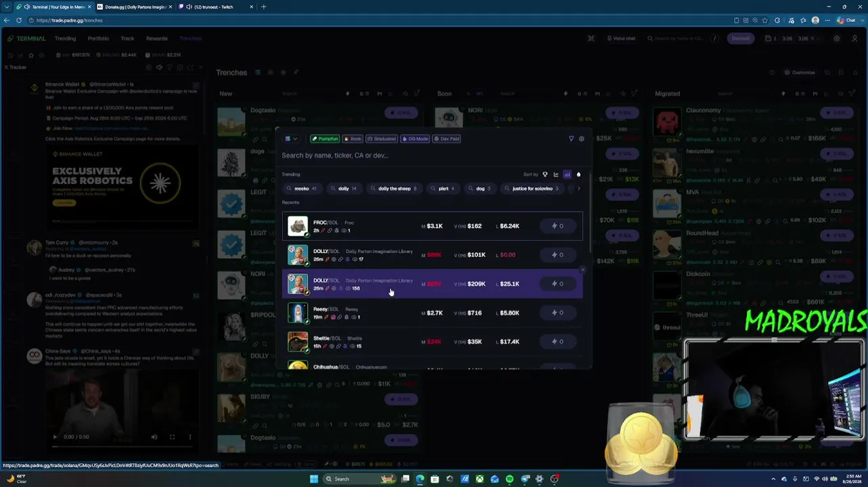The width and height of the screenshot is (868, 487).
Task: Open the settings gear in top nav
Action: pos(836,39)
